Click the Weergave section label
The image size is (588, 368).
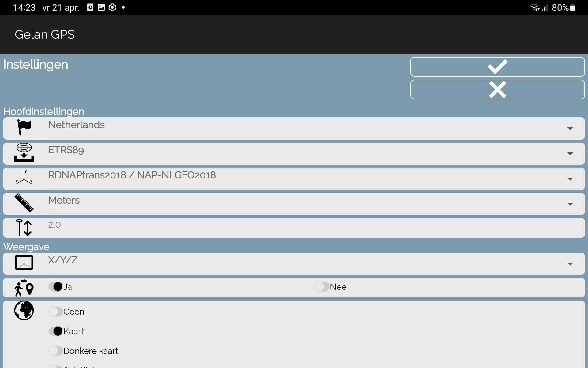point(26,247)
